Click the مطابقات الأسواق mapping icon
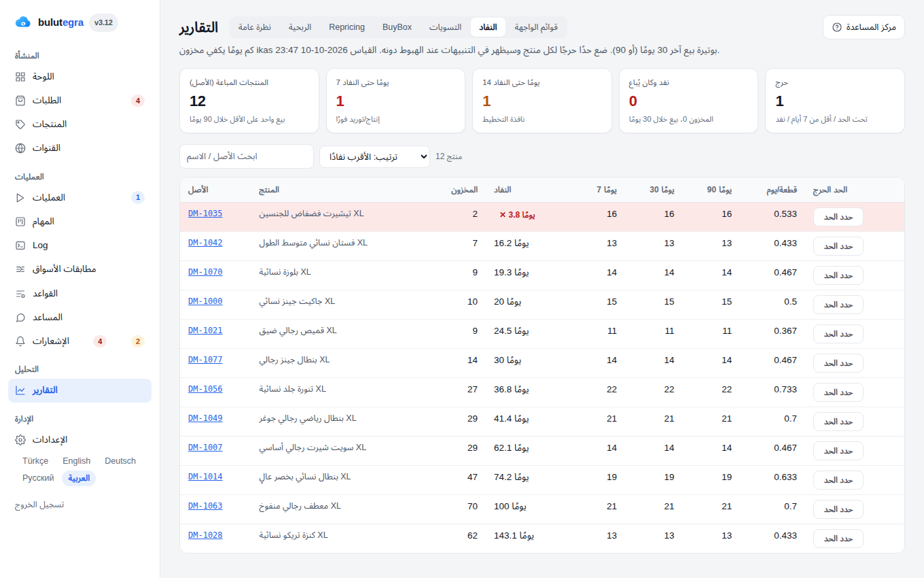 point(20,269)
